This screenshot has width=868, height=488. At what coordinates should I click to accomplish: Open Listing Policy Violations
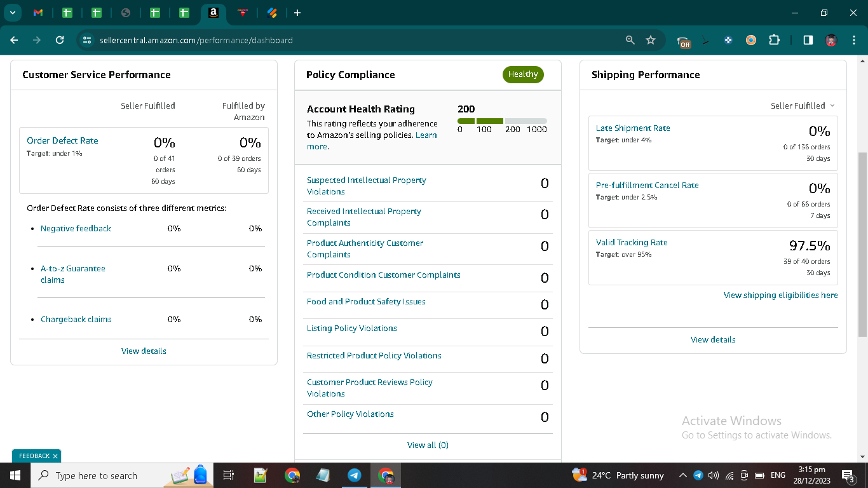click(x=352, y=328)
